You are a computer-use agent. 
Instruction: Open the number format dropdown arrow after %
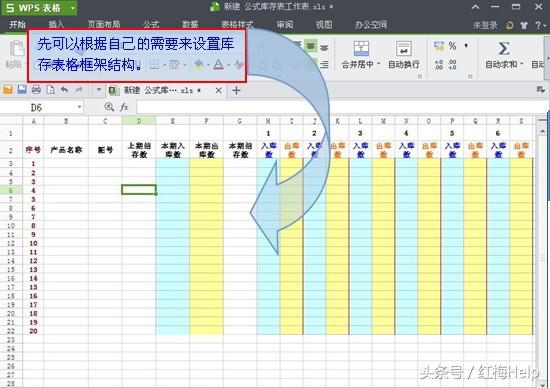[x=466, y=46]
